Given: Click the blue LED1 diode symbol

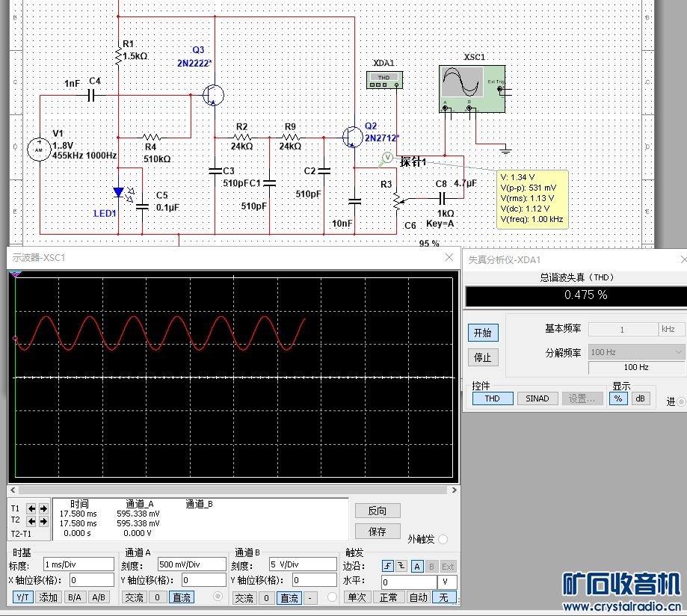Looking at the screenshot, I should click(118, 193).
